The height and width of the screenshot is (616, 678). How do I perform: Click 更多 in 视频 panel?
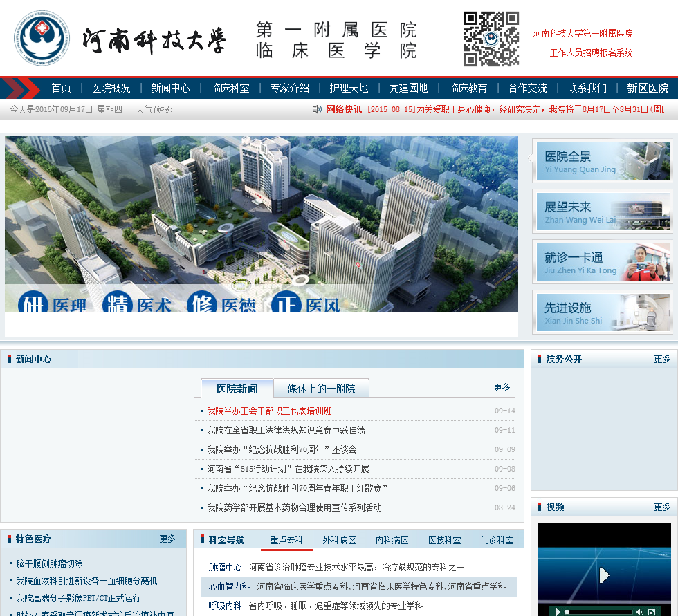pyautogui.click(x=662, y=507)
